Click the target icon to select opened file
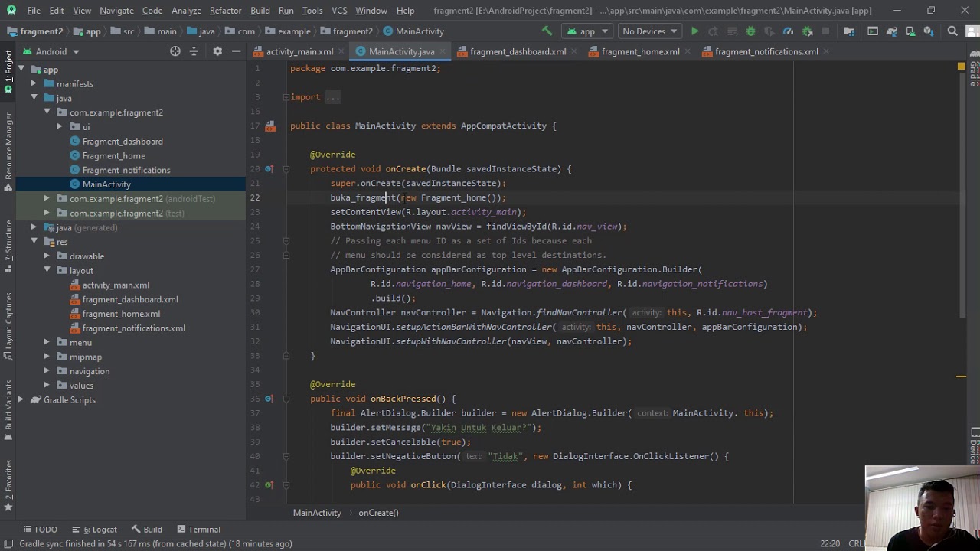This screenshot has width=980, height=551. (175, 51)
